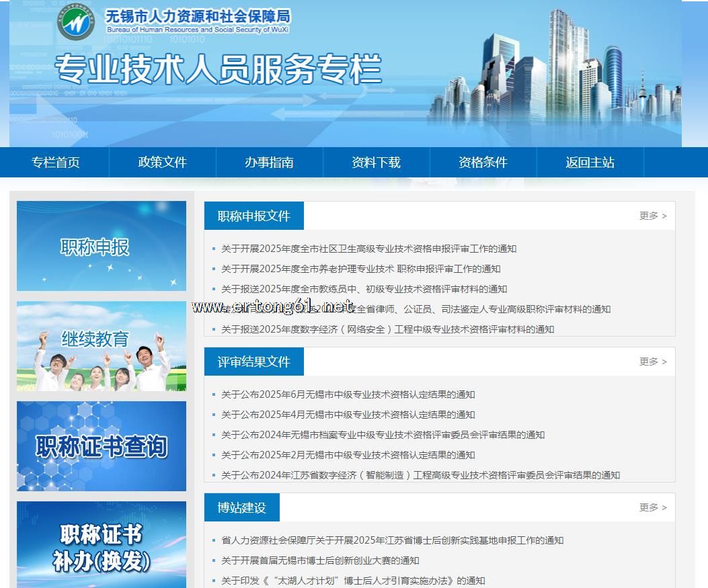Go to 办事指南 in the navigation bar
Screen dimensions: 708x588
(x=269, y=163)
